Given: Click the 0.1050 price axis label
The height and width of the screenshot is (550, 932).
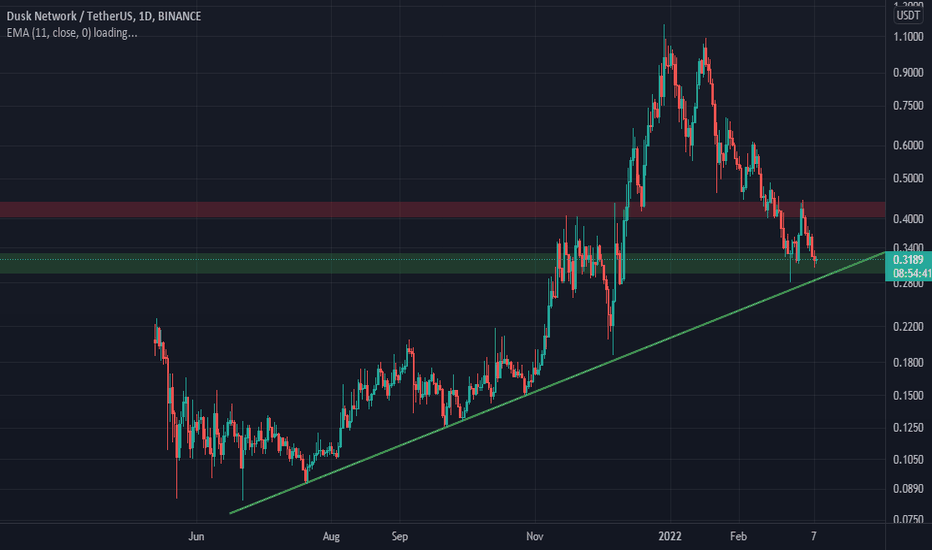Looking at the screenshot, I should tap(908, 460).
